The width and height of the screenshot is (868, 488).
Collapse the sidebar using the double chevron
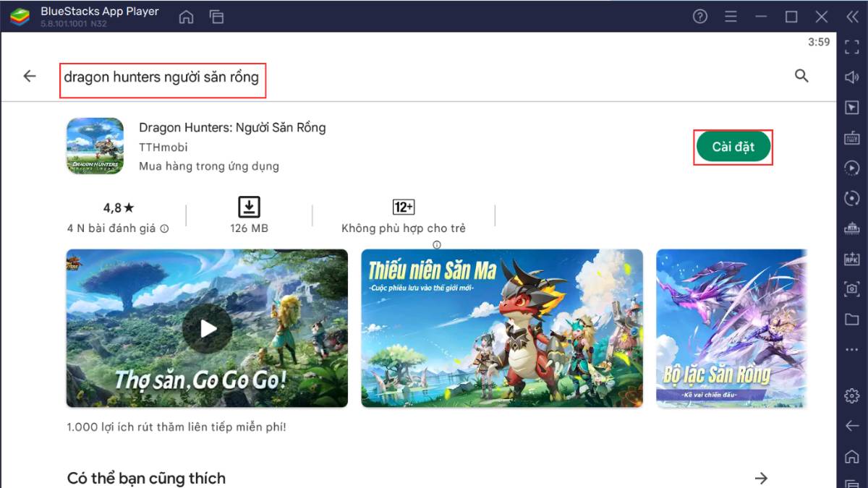click(x=851, y=17)
